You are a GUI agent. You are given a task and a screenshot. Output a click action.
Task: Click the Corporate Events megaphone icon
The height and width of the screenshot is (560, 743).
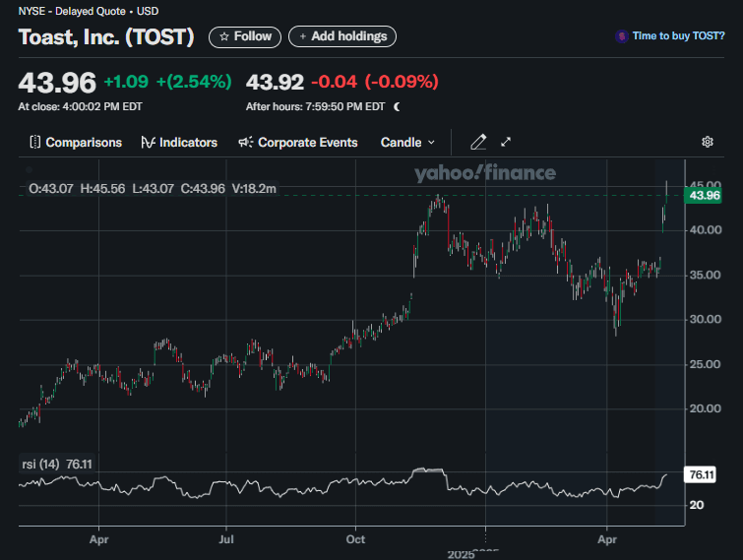246,143
